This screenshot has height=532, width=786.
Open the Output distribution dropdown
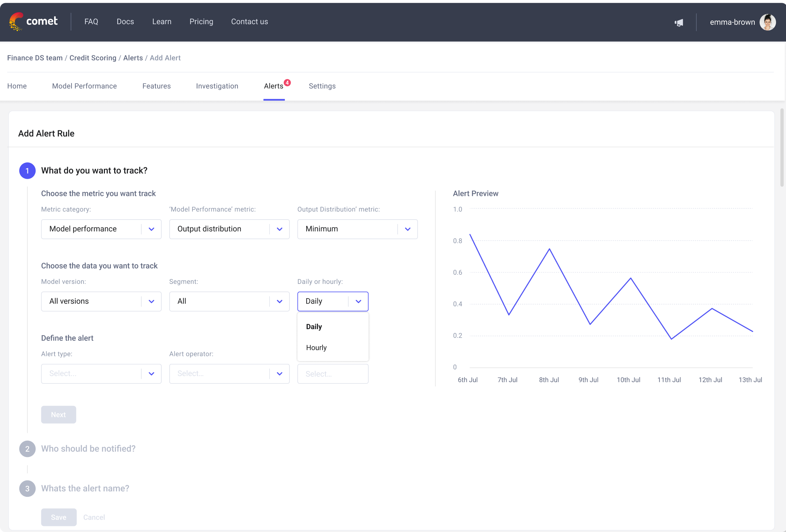[x=229, y=229]
